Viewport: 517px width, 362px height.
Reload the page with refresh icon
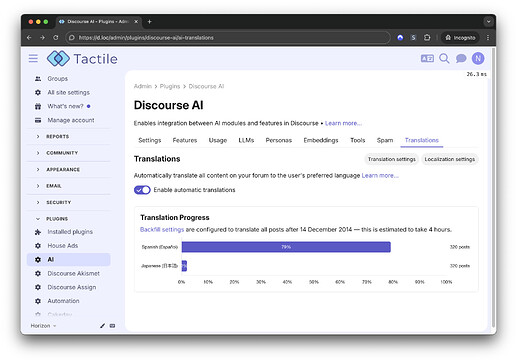coord(56,38)
